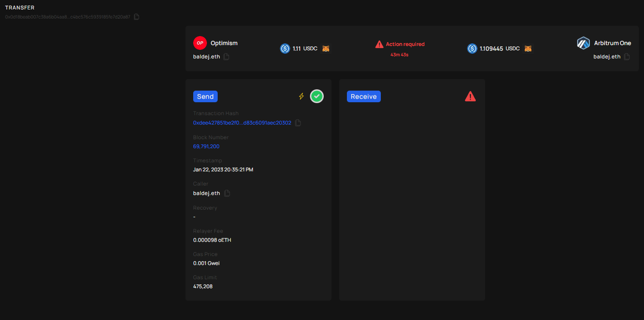Copy the transfer ID under TRANSFER heading
This screenshot has height=320, width=644.
tap(137, 16)
